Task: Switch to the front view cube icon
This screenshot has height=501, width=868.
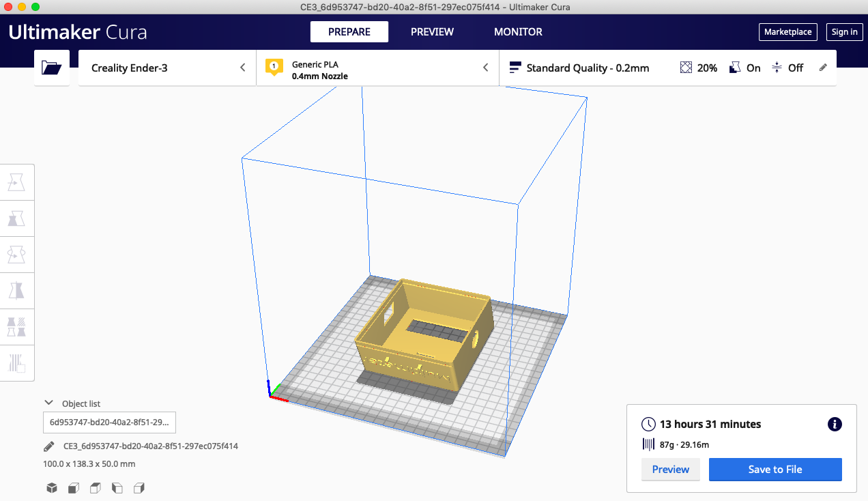Action: point(73,488)
